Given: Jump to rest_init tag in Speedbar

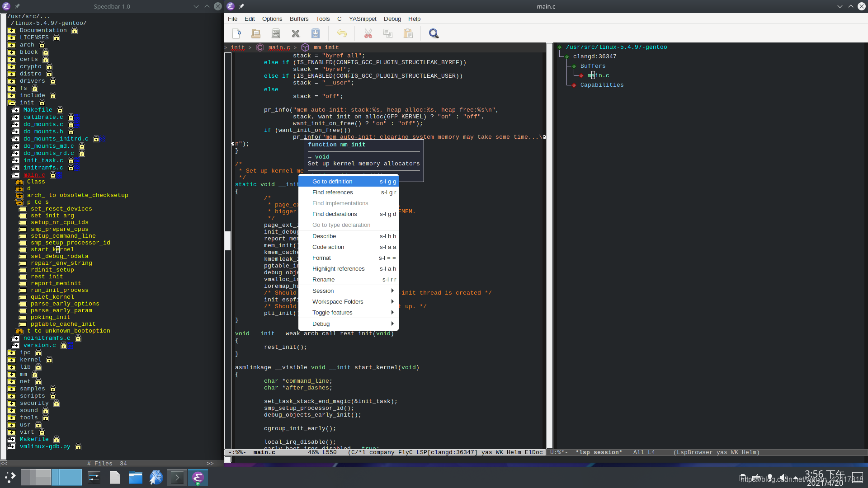Looking at the screenshot, I should (47, 277).
